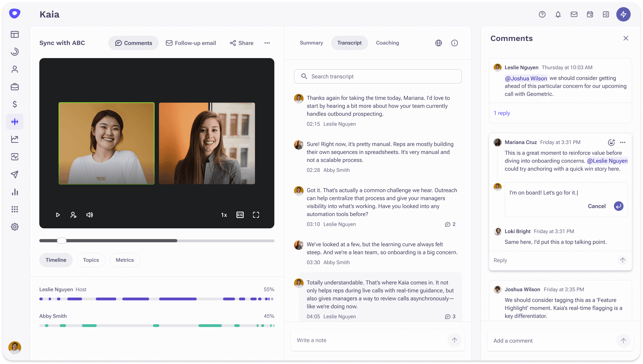Mute the video volume
This screenshot has width=643, height=364.
click(90, 215)
